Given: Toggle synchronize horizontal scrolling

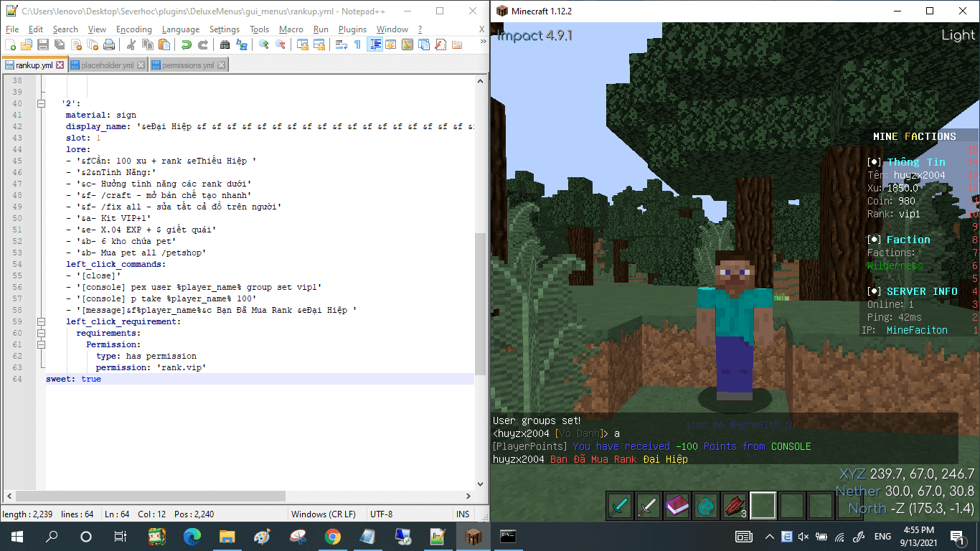Looking at the screenshot, I should click(319, 44).
